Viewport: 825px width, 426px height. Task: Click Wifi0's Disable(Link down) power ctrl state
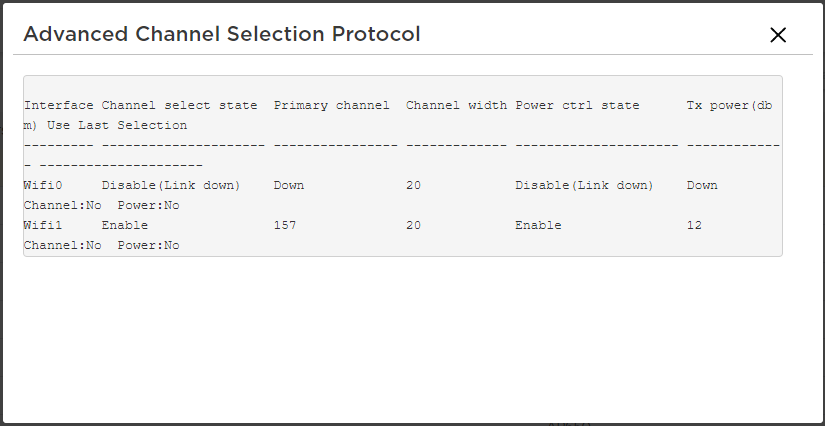[584, 186]
